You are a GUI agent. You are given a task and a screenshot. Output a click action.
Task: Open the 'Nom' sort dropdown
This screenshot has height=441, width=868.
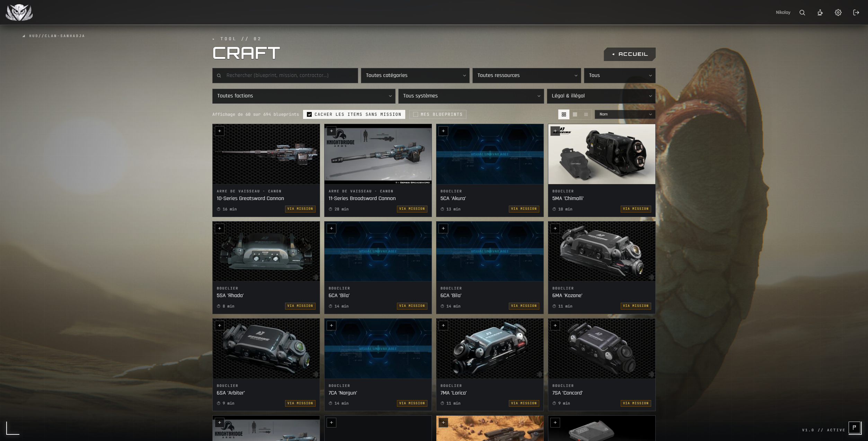pos(625,114)
